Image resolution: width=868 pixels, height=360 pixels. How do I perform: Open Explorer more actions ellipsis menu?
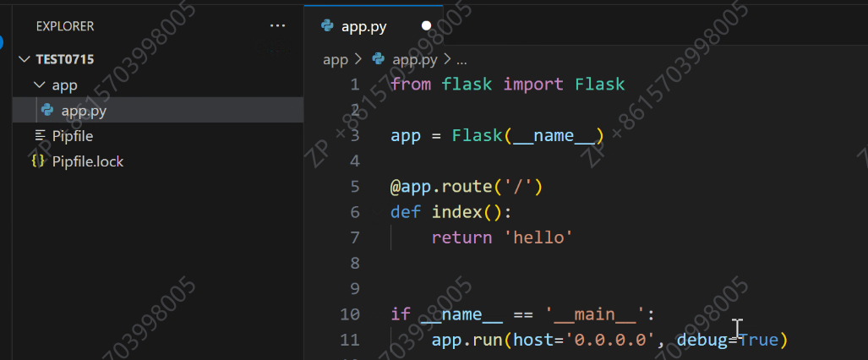(277, 26)
